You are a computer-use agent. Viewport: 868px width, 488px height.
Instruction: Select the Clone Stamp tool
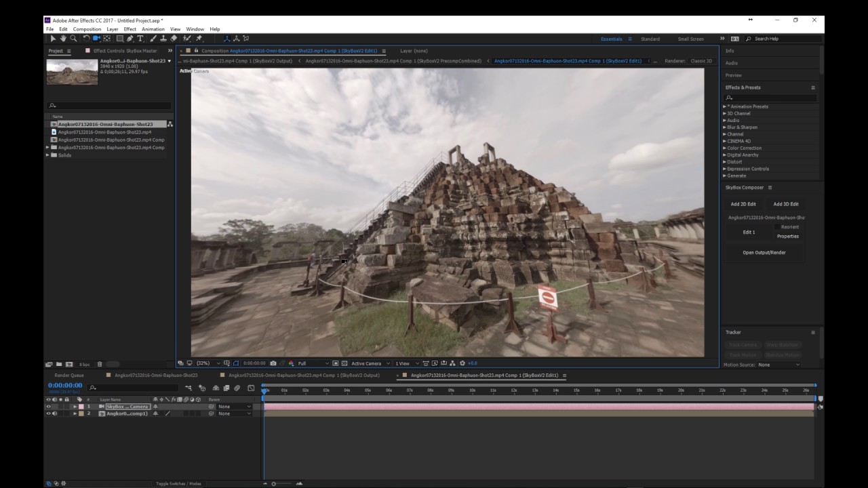click(163, 39)
